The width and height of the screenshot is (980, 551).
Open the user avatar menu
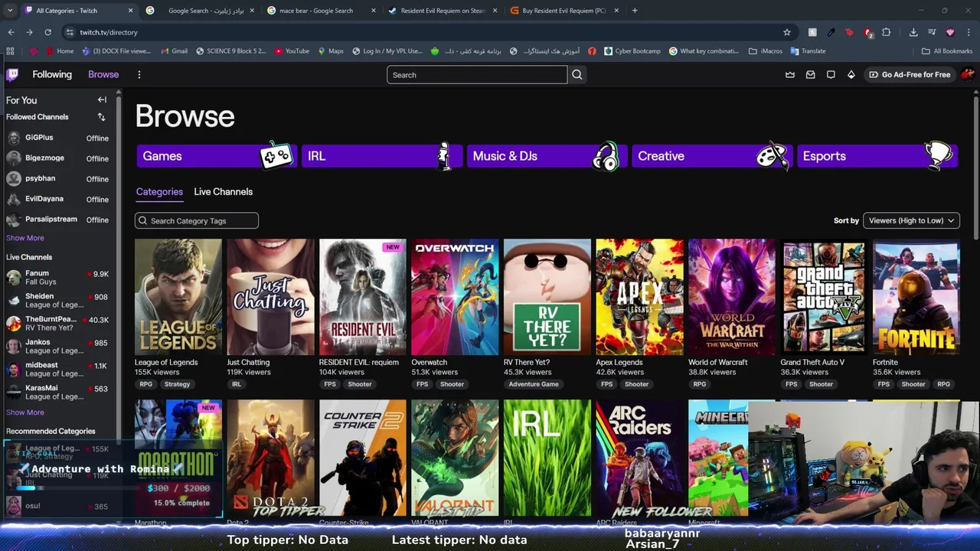pyautogui.click(x=968, y=74)
